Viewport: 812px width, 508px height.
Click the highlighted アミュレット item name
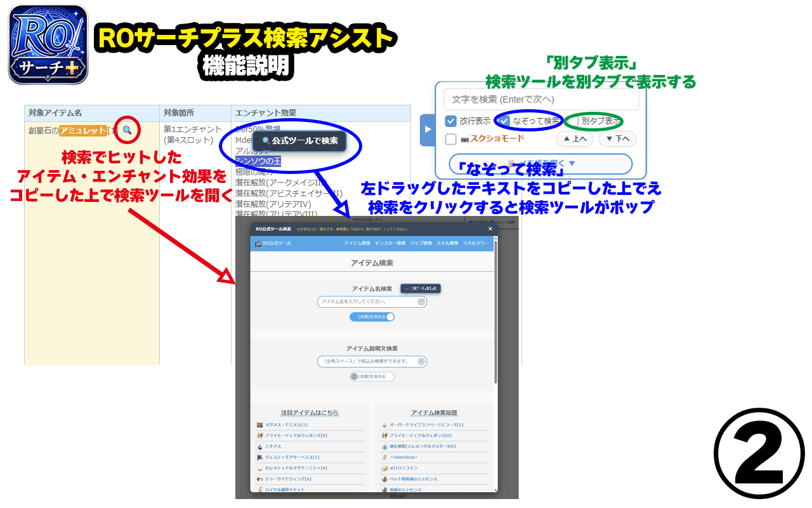[x=83, y=130]
